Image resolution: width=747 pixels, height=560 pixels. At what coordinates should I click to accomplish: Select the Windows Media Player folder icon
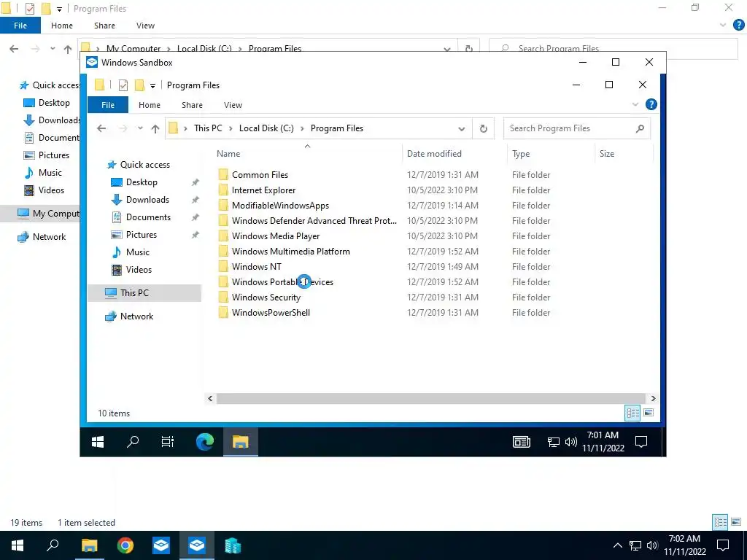tap(223, 236)
